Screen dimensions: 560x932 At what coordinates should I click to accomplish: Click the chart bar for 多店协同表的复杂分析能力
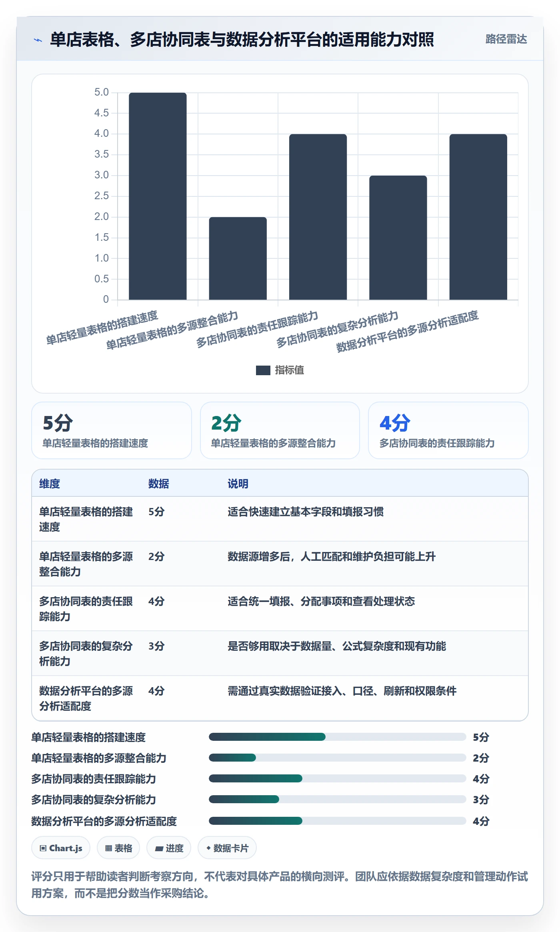398,238
